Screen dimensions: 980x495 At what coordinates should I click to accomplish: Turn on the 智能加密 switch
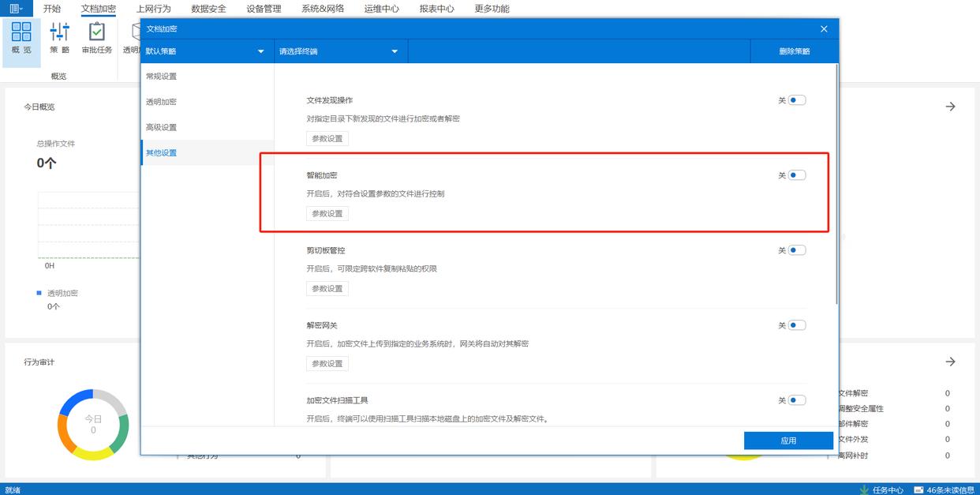(797, 175)
